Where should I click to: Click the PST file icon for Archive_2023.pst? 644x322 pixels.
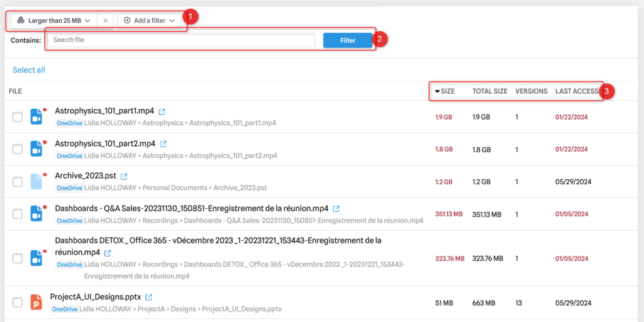pyautogui.click(x=36, y=182)
